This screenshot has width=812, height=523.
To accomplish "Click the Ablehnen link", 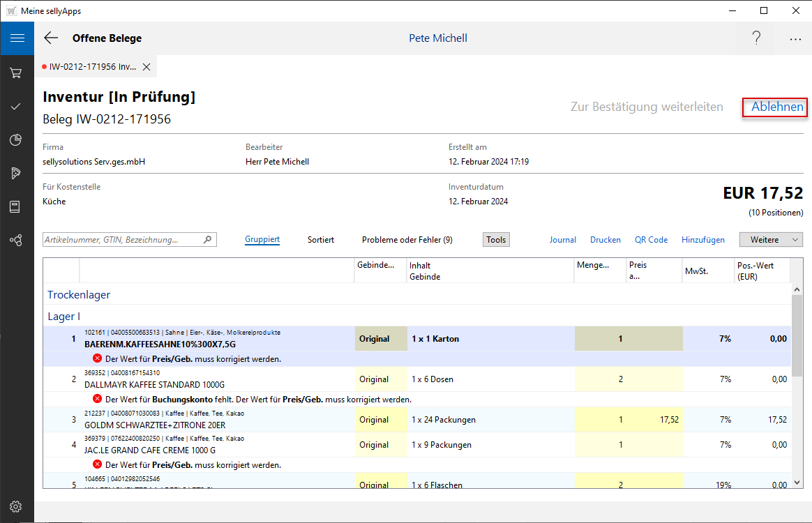I will click(x=776, y=107).
